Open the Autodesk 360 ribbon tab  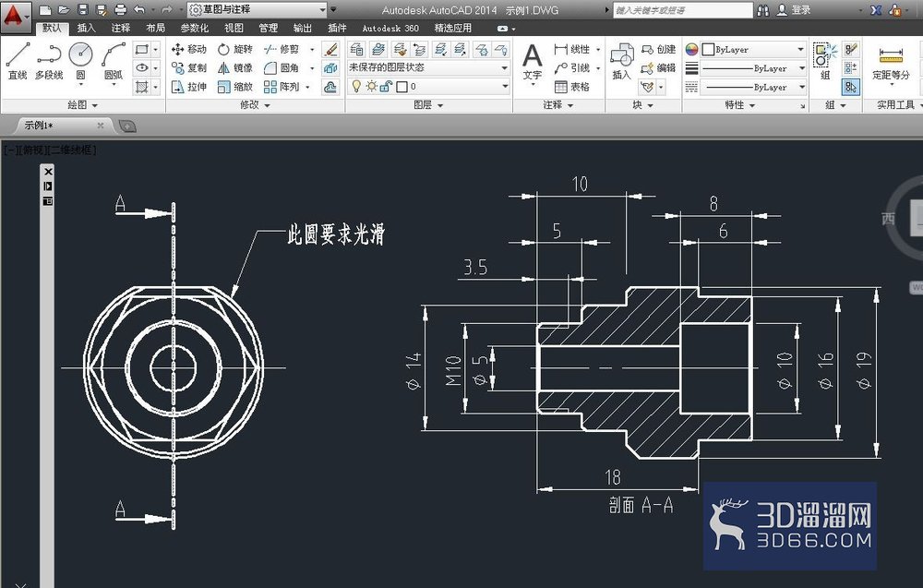(390, 28)
